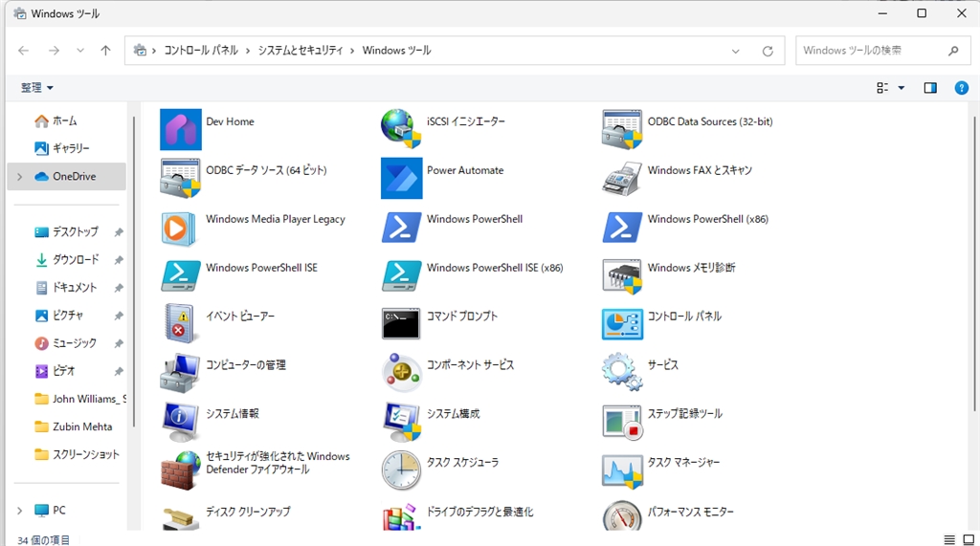The image size is (980, 546).
Task: Open ディスク クリーンアップ icon
Action: pyautogui.click(x=180, y=518)
